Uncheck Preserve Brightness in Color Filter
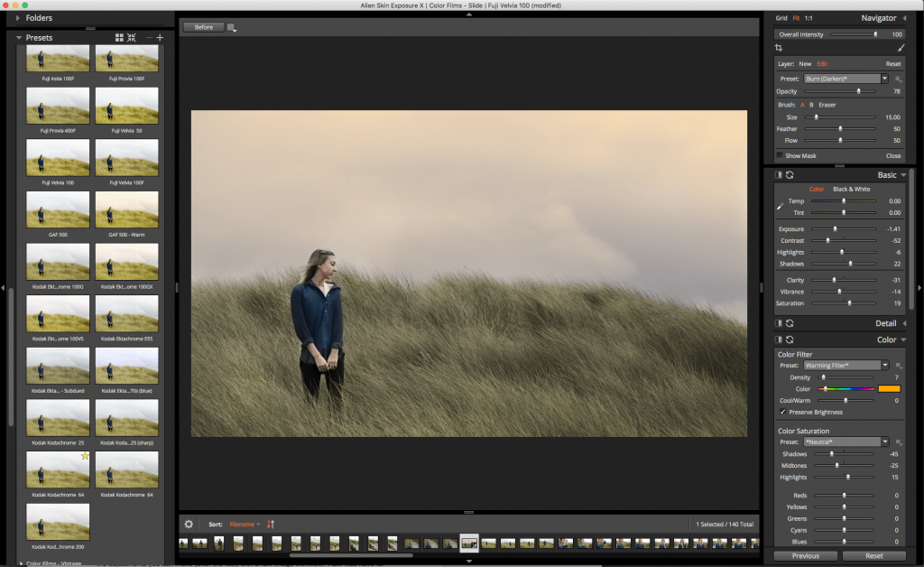 click(782, 412)
